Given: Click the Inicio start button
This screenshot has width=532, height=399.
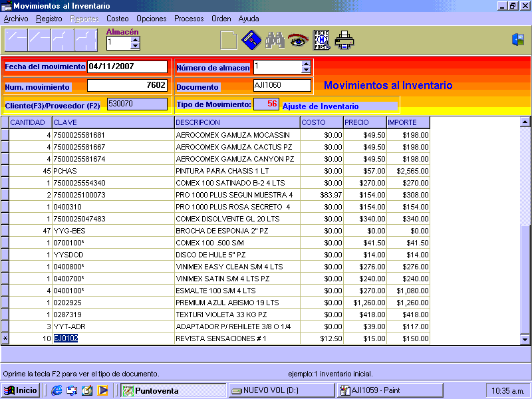Looking at the screenshot, I should click(x=21, y=390).
